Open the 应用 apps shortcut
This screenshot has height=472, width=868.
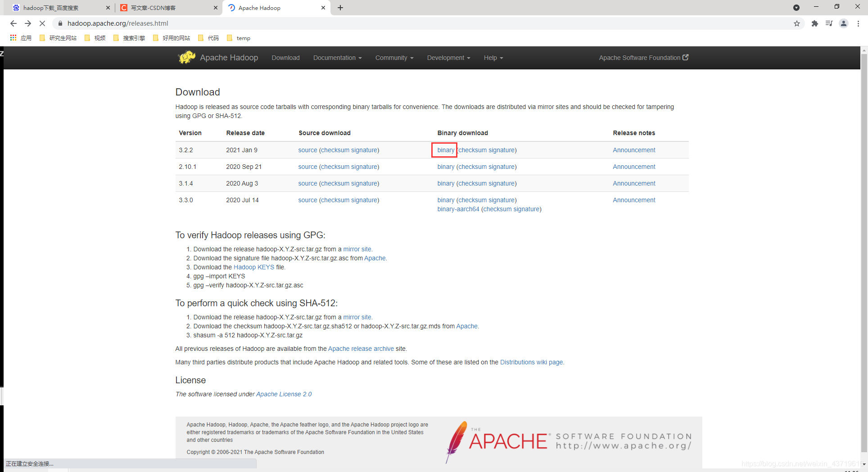pos(21,38)
